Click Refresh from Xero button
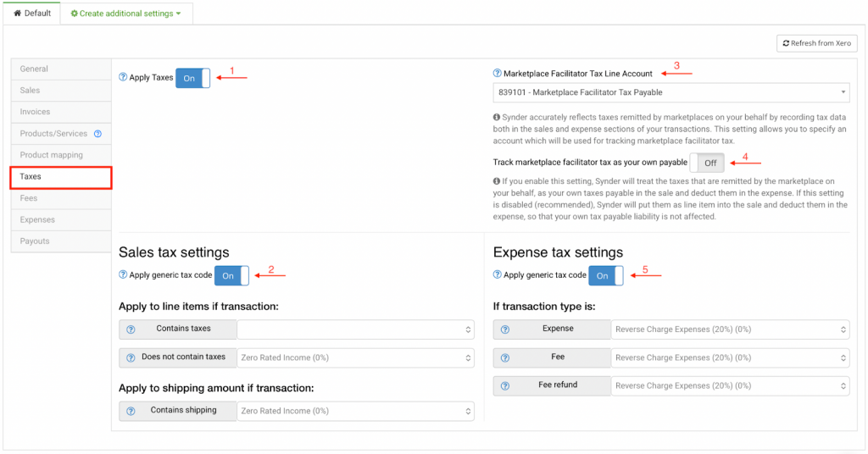The image size is (868, 454). 816,43
